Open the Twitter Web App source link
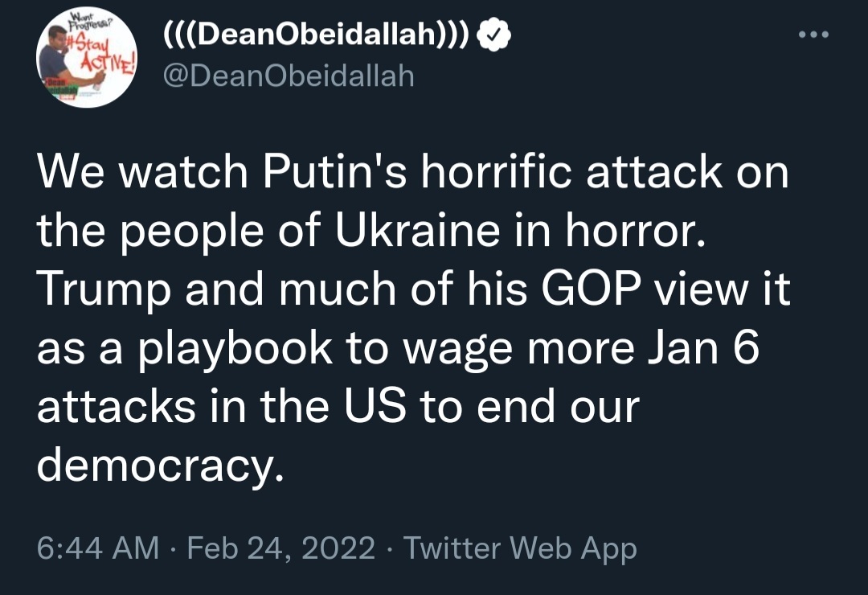The image size is (868, 595). tap(520, 548)
